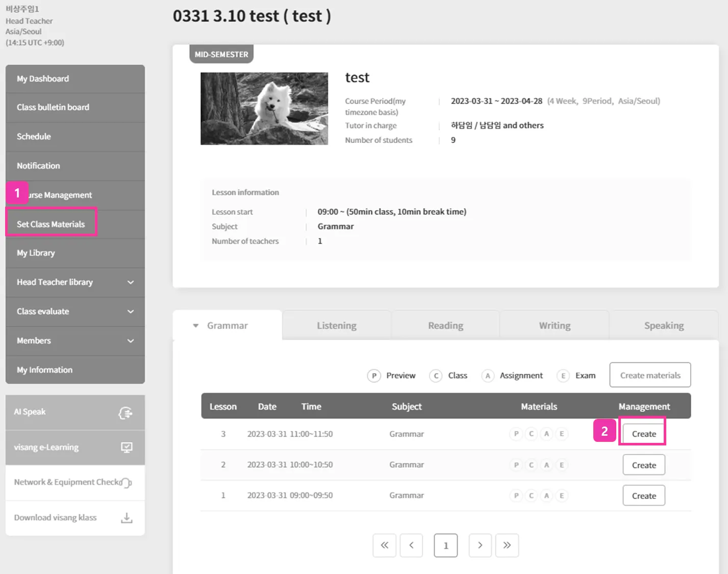Image resolution: width=728 pixels, height=574 pixels.
Task: Go to the next page of lessons
Action: [480, 545]
